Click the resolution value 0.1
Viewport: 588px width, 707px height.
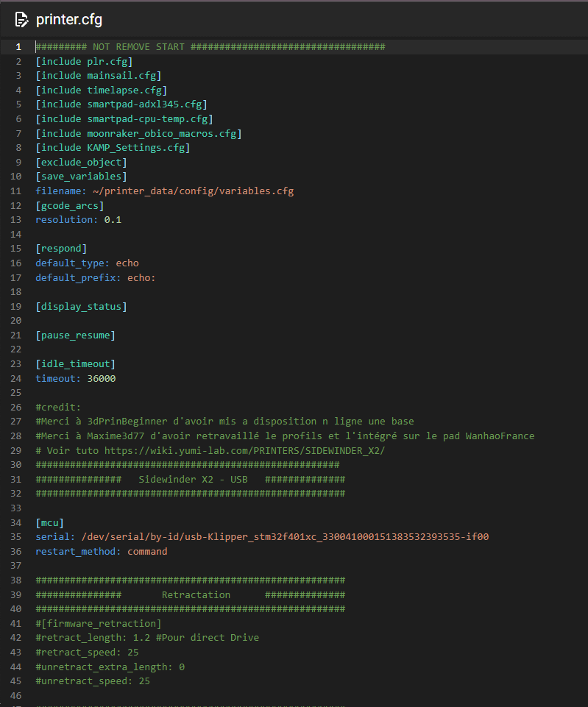pos(113,220)
